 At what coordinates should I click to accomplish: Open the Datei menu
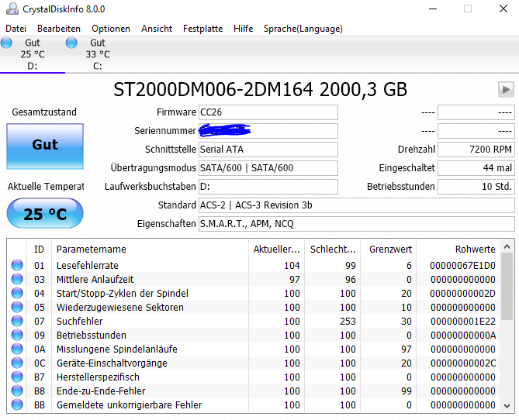click(x=16, y=29)
